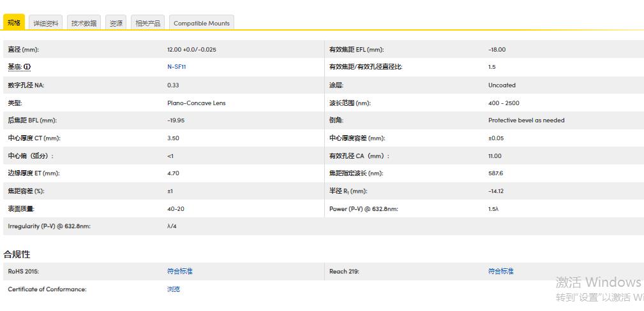Click the 400 - 2500 wavelength range value
The height and width of the screenshot is (311, 644).
(x=504, y=103)
